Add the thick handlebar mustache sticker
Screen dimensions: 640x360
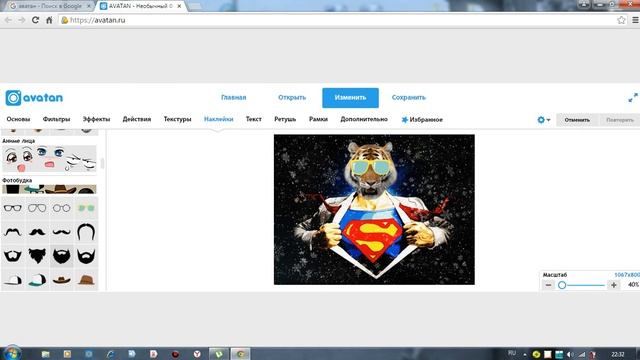(37, 232)
